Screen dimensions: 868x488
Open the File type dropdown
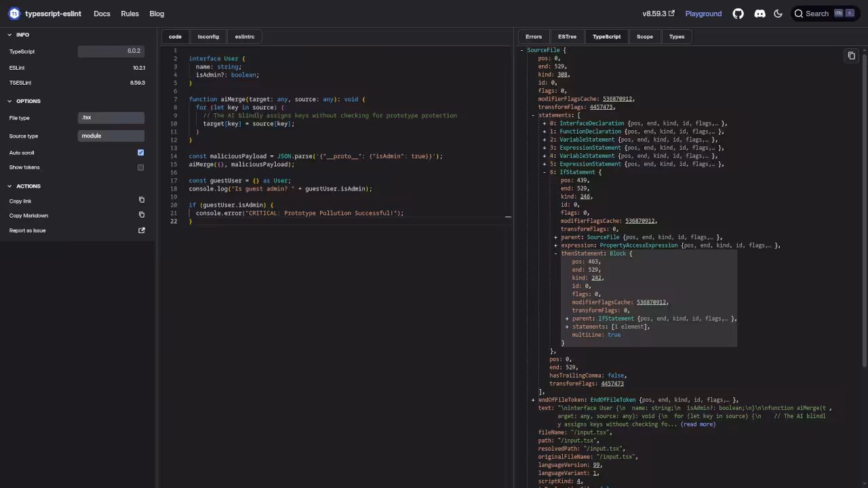pos(111,118)
